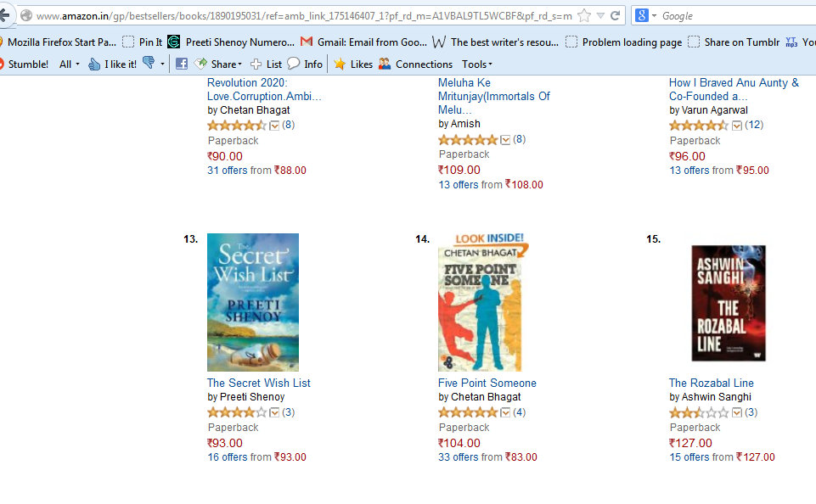Open the Pin It bookmark
816x504 pixels.
[143, 42]
